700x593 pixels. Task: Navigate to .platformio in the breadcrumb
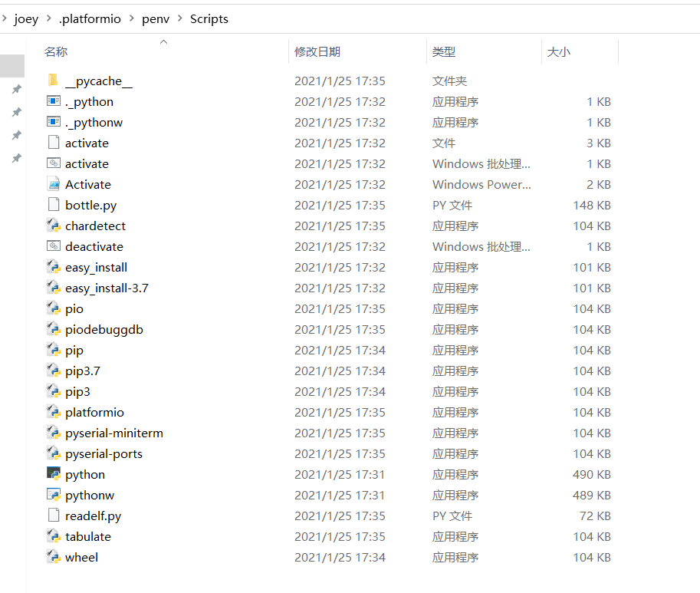click(x=90, y=19)
